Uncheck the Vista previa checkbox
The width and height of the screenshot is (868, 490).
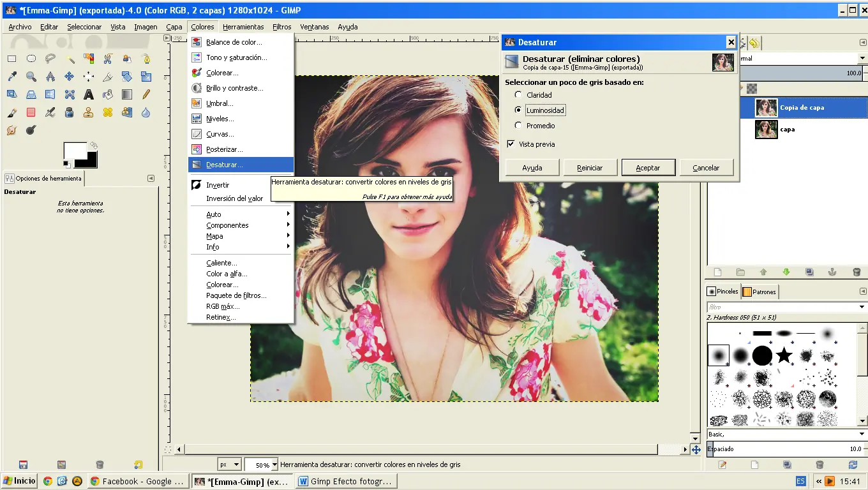pos(511,144)
